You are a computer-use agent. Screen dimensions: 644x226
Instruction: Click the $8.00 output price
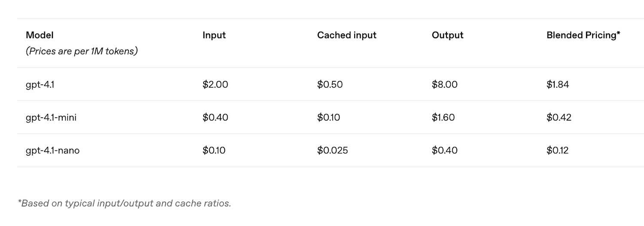point(444,85)
